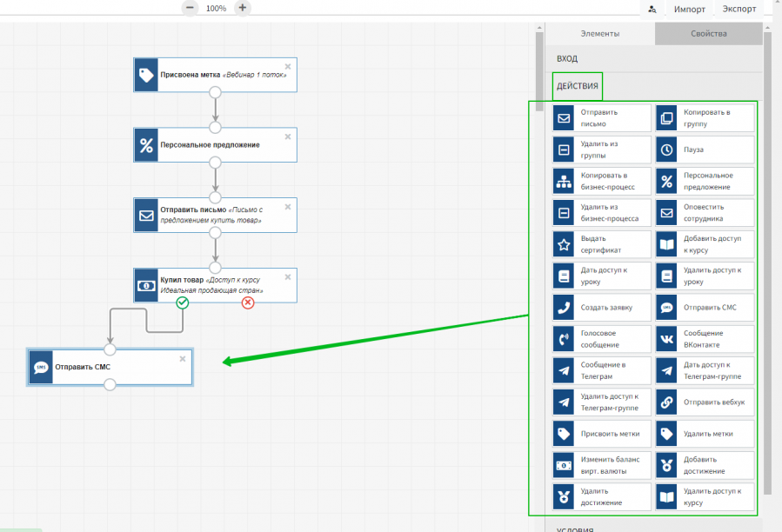Click the red cross output connector

[248, 303]
